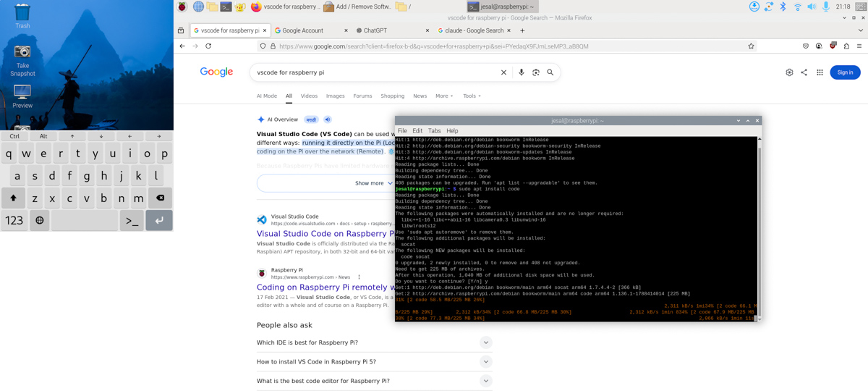This screenshot has width=868, height=391.
Task: Open the More search filters dropdown
Action: point(443,96)
